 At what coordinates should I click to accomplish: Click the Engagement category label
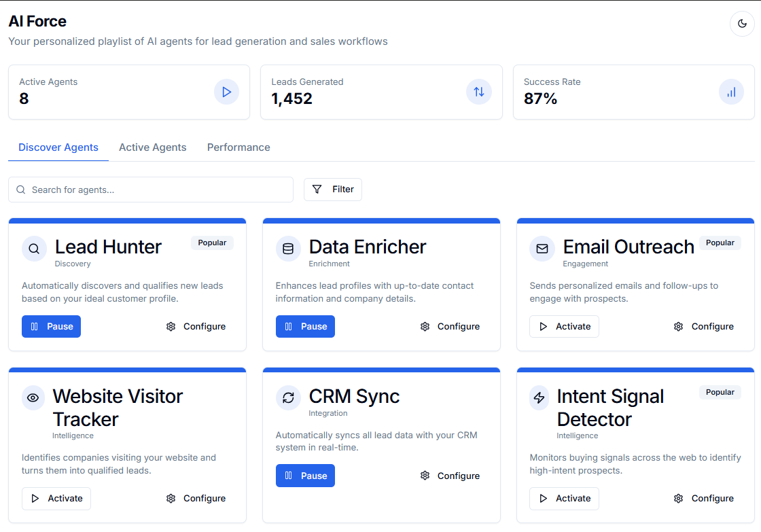(x=585, y=264)
